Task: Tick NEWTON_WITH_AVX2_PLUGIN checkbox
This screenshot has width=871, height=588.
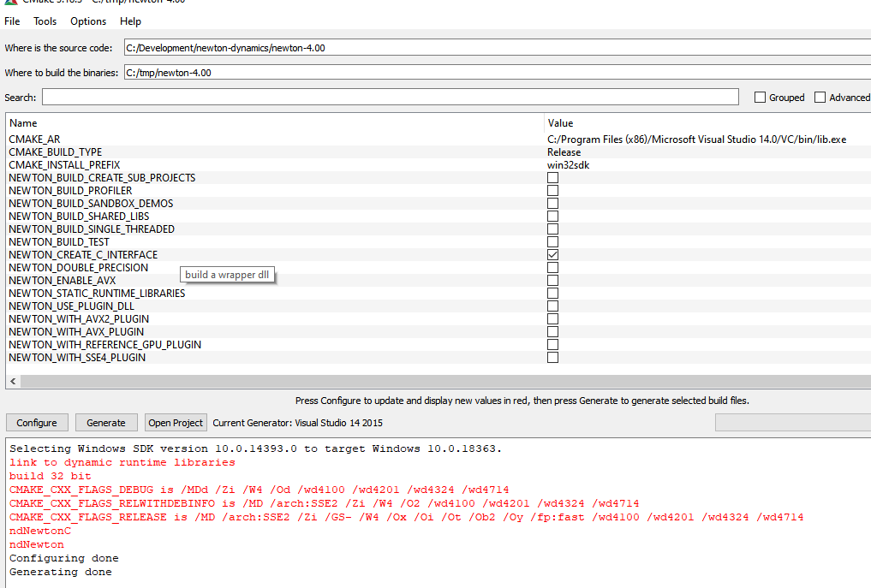Action: (552, 319)
